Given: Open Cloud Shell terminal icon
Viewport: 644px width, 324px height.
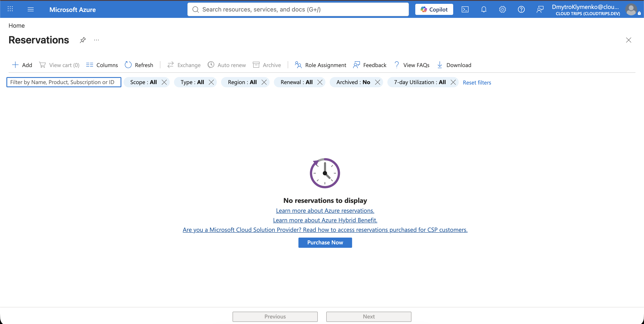Looking at the screenshot, I should coord(465,9).
